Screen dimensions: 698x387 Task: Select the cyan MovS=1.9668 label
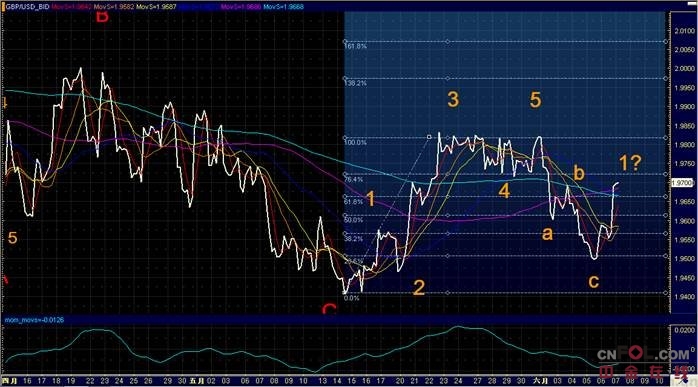click(284, 7)
